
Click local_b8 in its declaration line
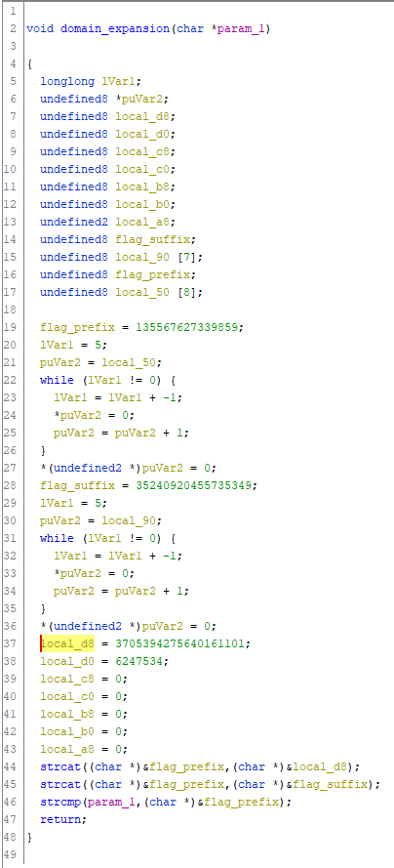142,187
